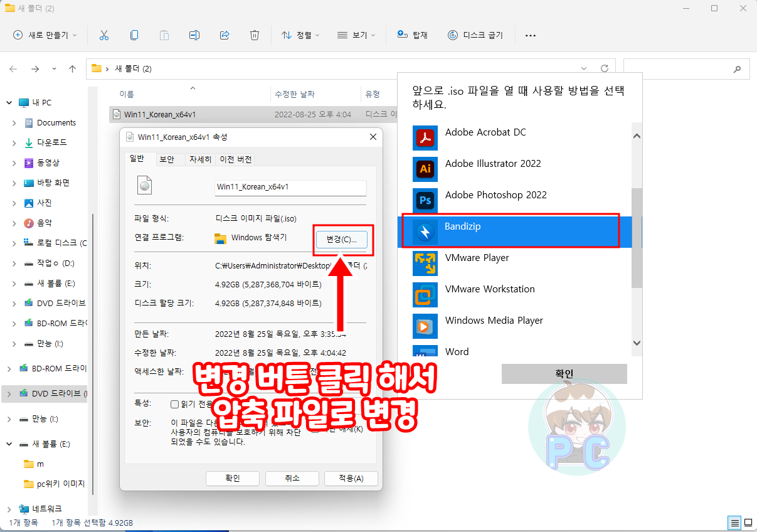Screen dimensions: 757x532
Task: Click the Rename icon in Explorer toolbar
Action: (x=194, y=35)
